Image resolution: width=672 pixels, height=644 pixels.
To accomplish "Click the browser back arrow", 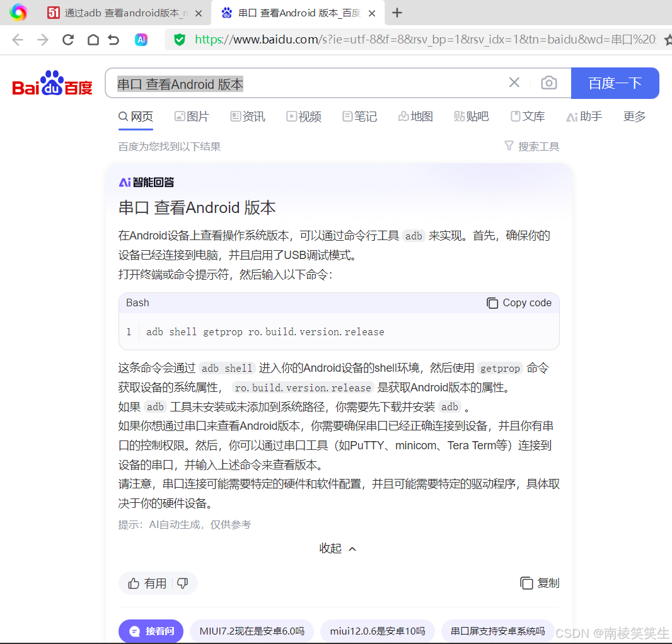I will point(18,40).
